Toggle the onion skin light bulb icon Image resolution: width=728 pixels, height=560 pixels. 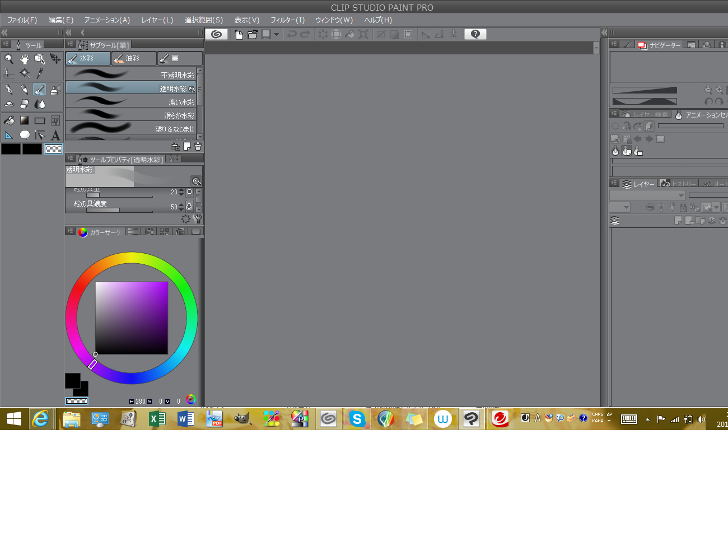(x=615, y=151)
